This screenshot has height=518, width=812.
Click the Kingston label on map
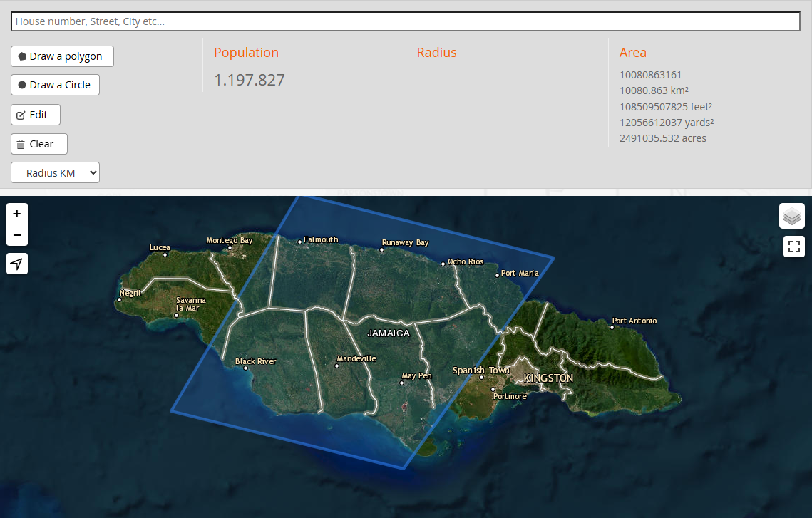click(548, 378)
